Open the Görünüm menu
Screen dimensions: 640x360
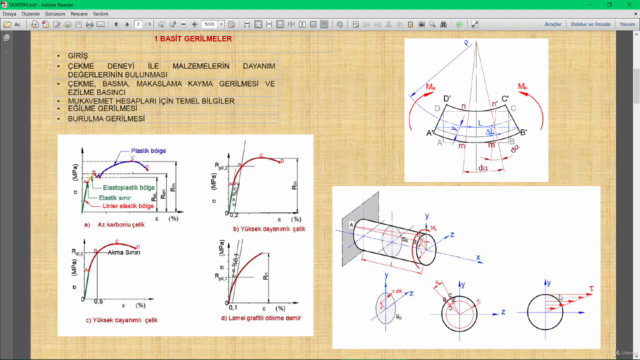coord(55,14)
